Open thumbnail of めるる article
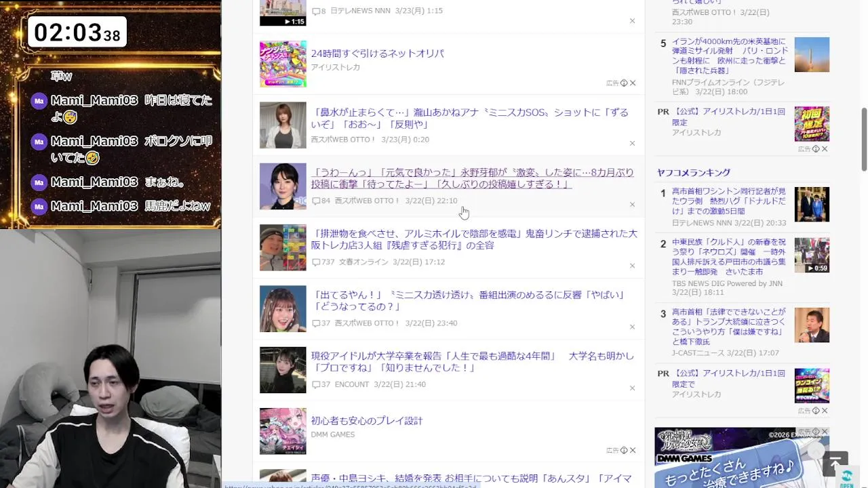 (x=283, y=309)
